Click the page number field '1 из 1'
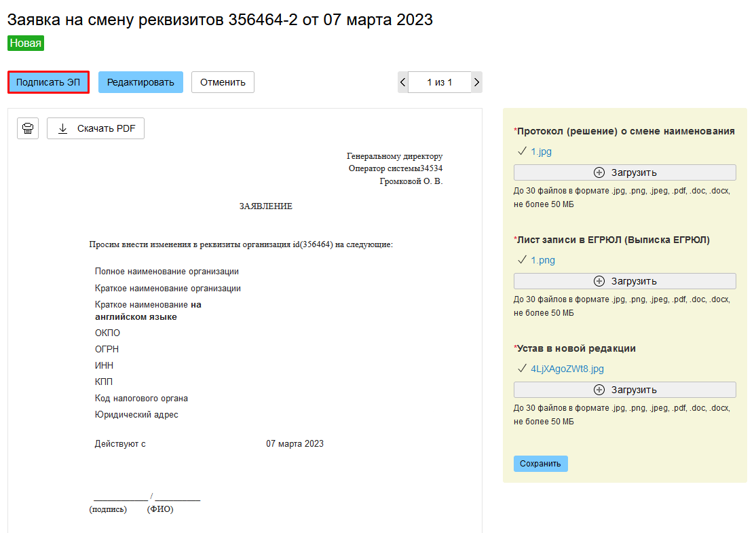756x533 pixels. (x=439, y=82)
